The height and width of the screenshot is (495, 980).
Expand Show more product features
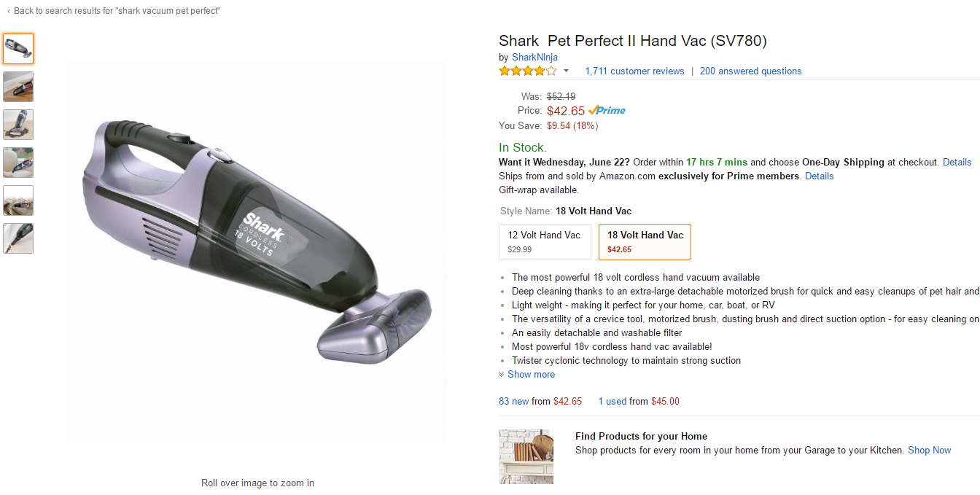coord(531,375)
